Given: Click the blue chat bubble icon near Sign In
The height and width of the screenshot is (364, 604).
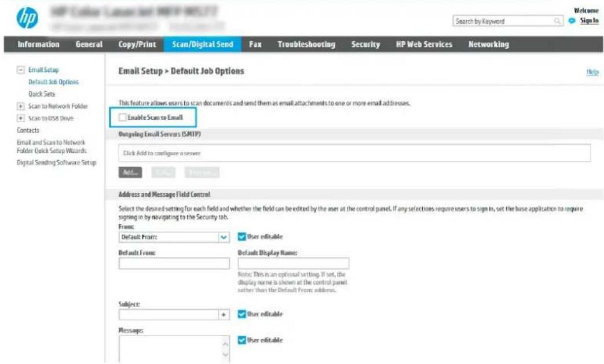Looking at the screenshot, I should (572, 21).
